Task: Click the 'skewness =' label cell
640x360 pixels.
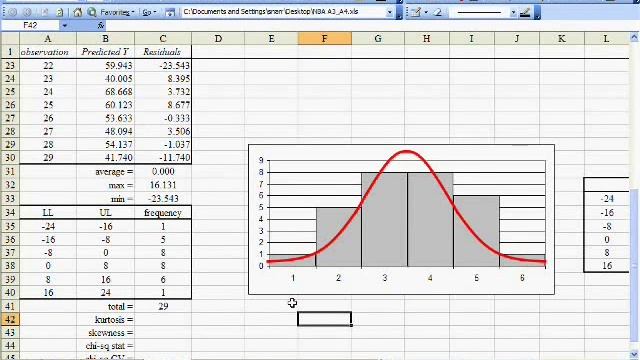Action: coord(105,333)
